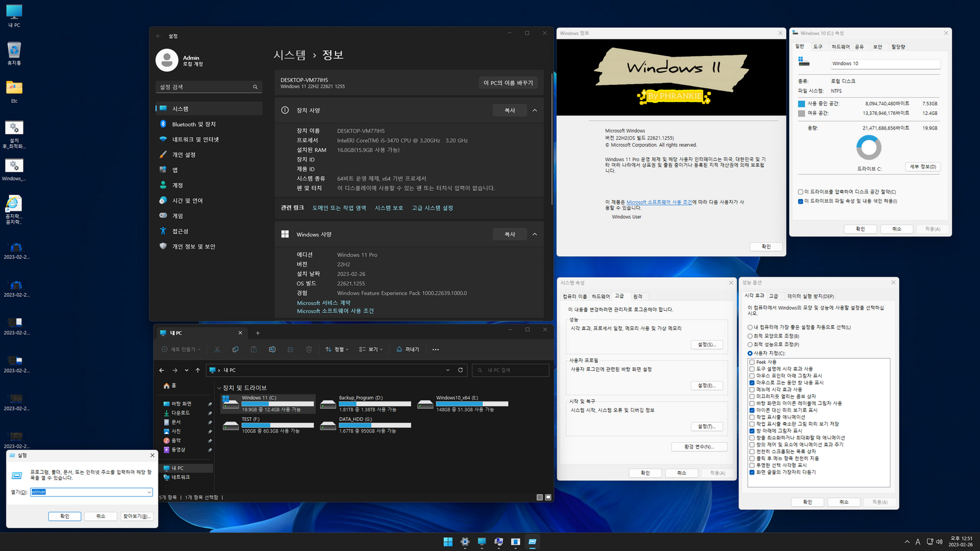This screenshot has width=980, height=551.
Task: Click the 내 PC 검색 search box
Action: coord(511,370)
